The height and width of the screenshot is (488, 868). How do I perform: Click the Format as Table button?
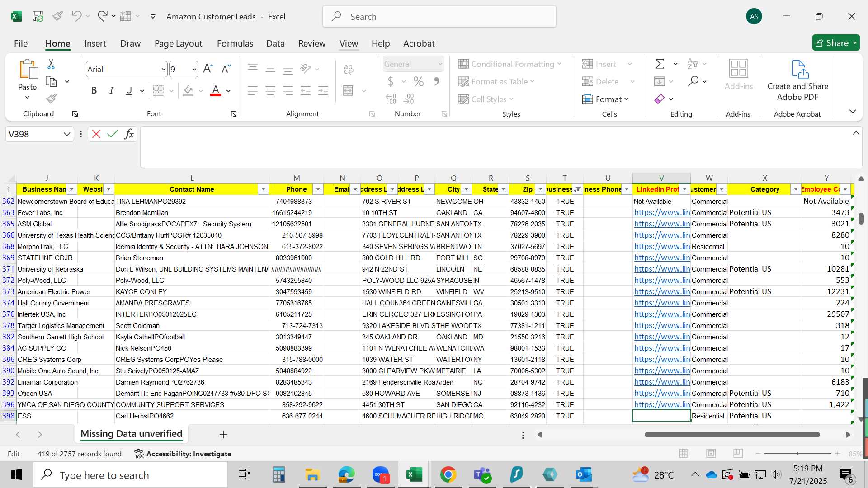[x=496, y=81]
